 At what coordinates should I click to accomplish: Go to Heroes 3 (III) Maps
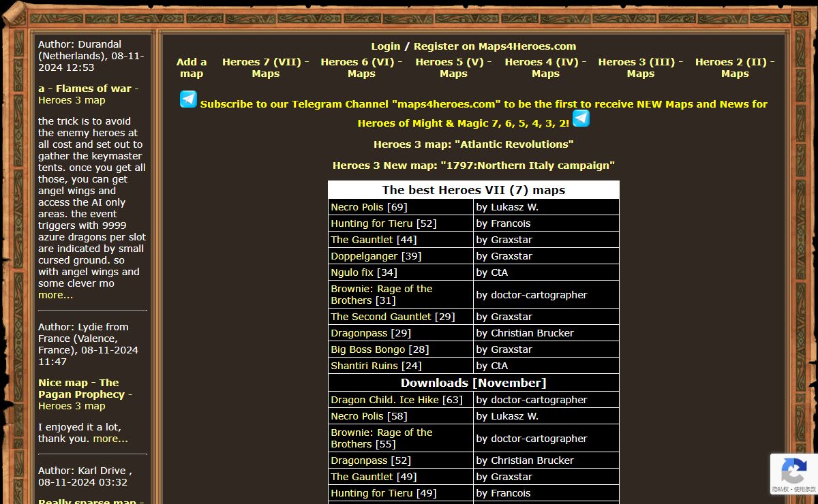click(640, 68)
